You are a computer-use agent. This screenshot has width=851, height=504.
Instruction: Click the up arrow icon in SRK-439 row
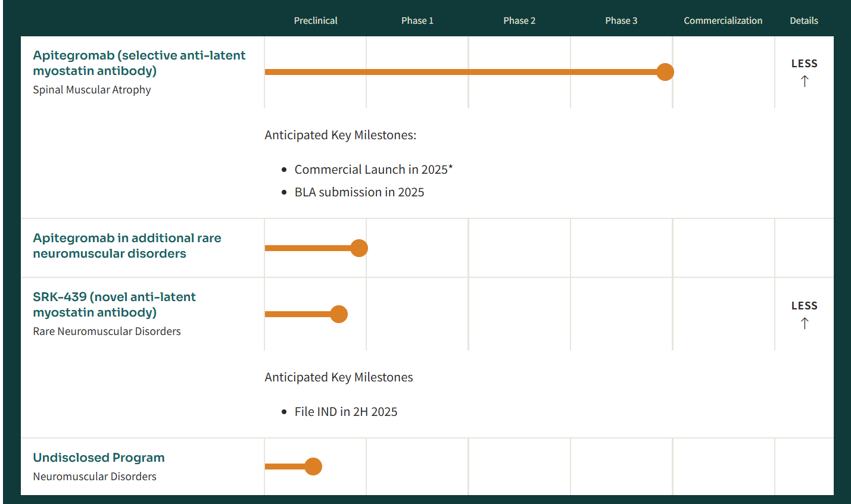[805, 324]
